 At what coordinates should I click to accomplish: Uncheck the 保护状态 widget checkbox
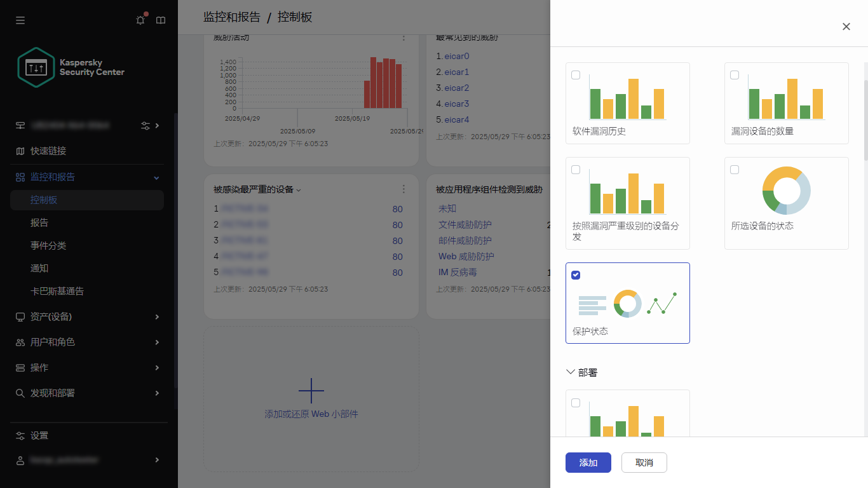576,274
